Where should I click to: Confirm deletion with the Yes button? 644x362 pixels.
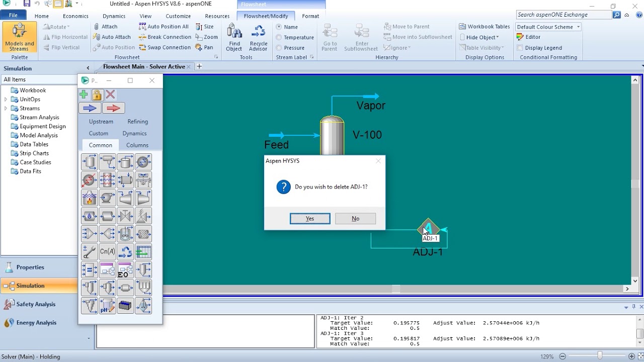[310, 219]
